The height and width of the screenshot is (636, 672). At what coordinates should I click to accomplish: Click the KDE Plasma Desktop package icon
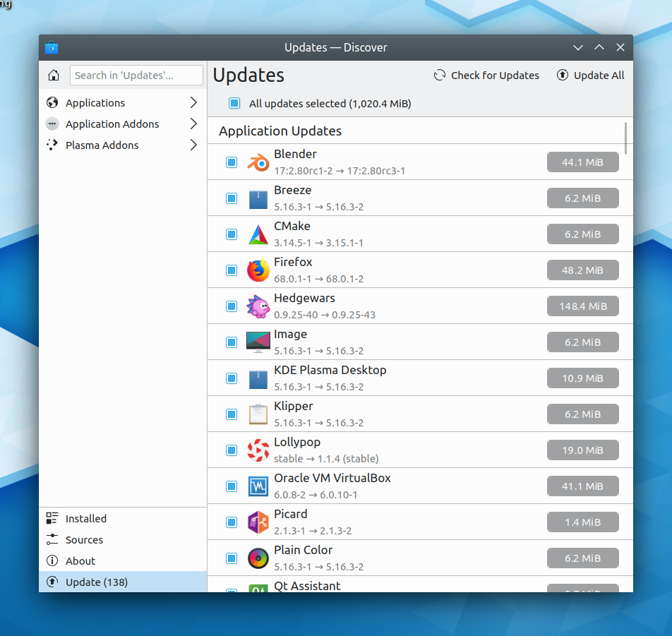[258, 378]
